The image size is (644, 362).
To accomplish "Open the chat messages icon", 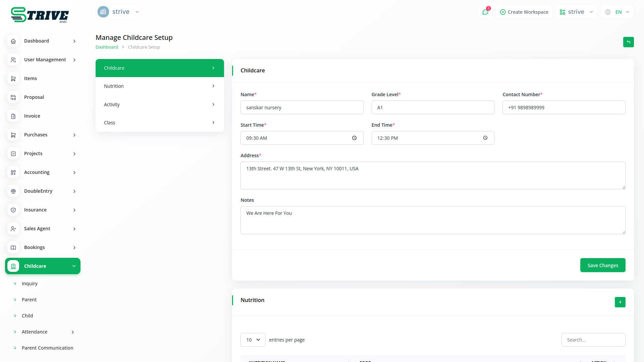I will tap(485, 12).
